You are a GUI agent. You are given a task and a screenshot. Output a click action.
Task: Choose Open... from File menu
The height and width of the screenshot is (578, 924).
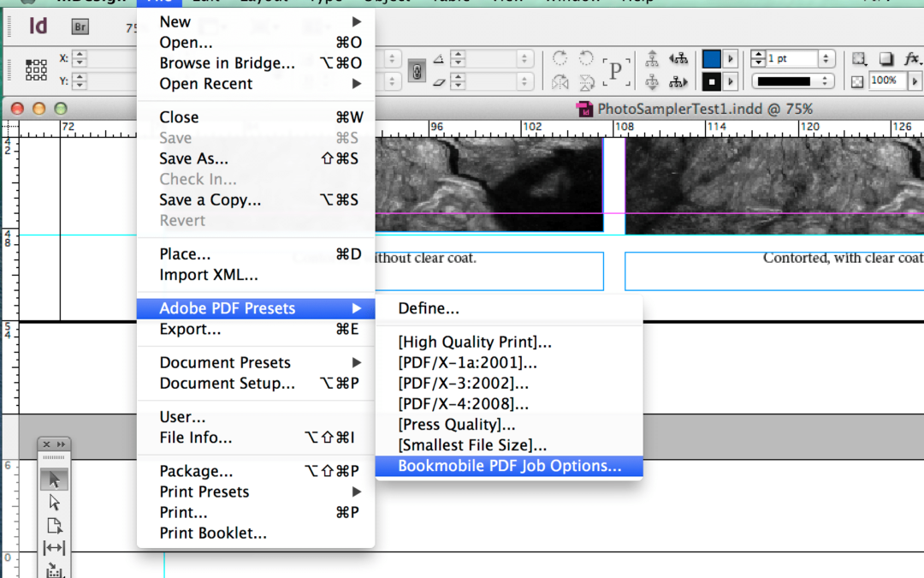[x=256, y=43]
